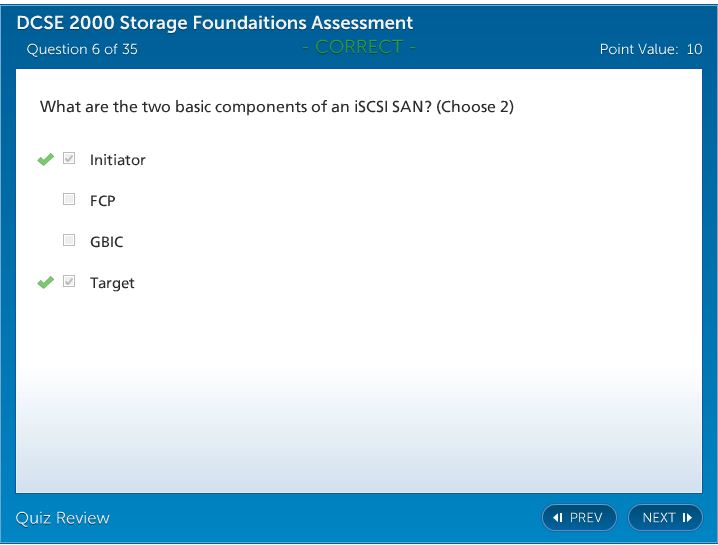Check the FCP answer checkbox
This screenshot has width=718, height=545.
[69, 200]
